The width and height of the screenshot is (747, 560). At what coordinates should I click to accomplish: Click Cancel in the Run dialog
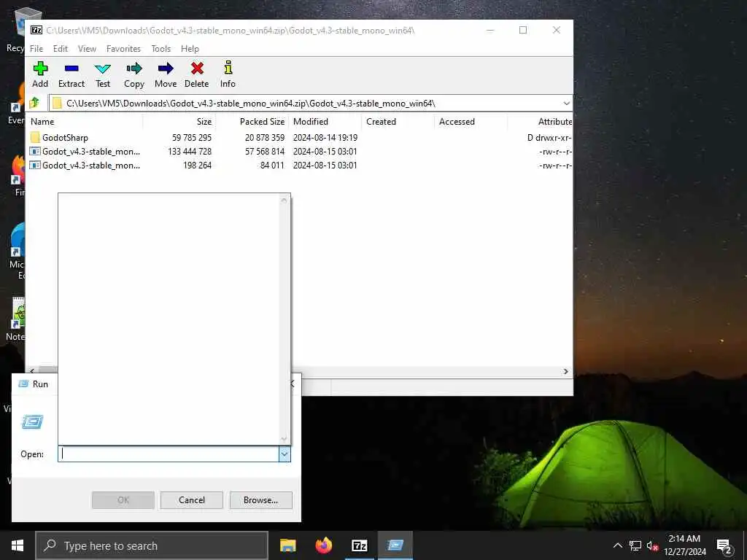point(192,500)
